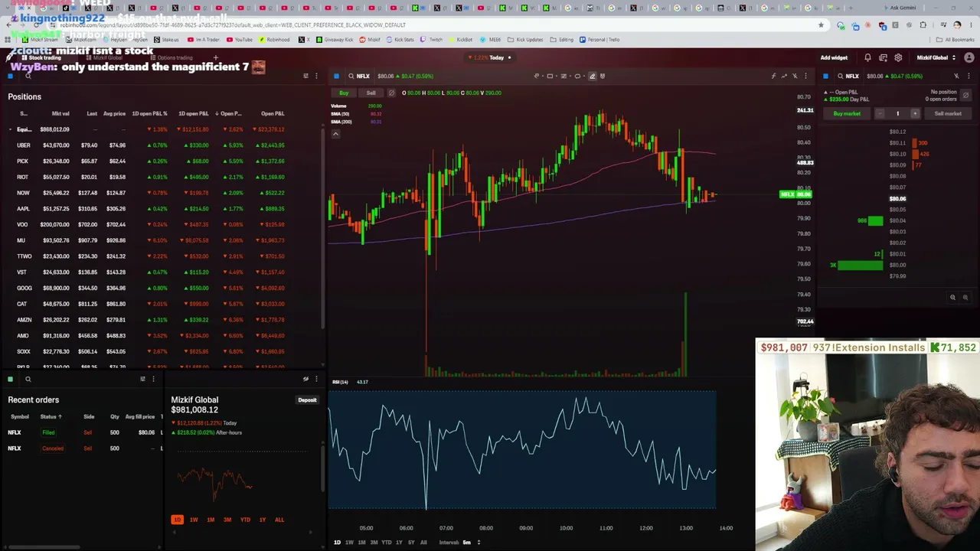
Task: Open the settings gear in the top bar
Action: pos(898,57)
